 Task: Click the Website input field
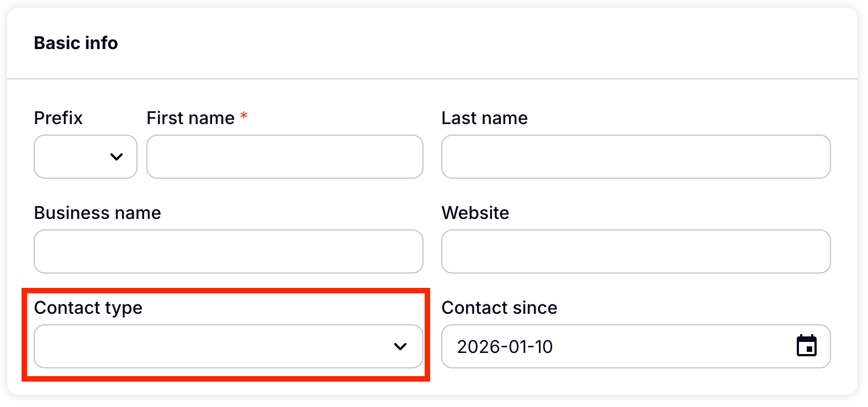click(636, 251)
